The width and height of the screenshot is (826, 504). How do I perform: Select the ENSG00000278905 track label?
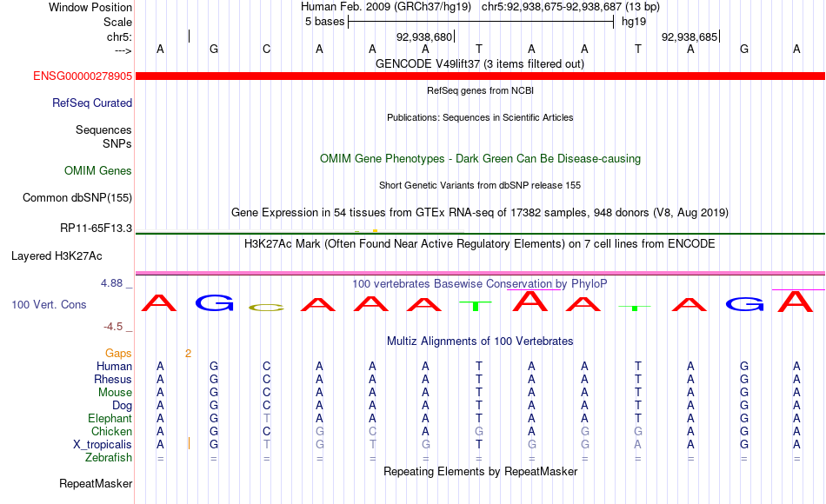point(83,76)
